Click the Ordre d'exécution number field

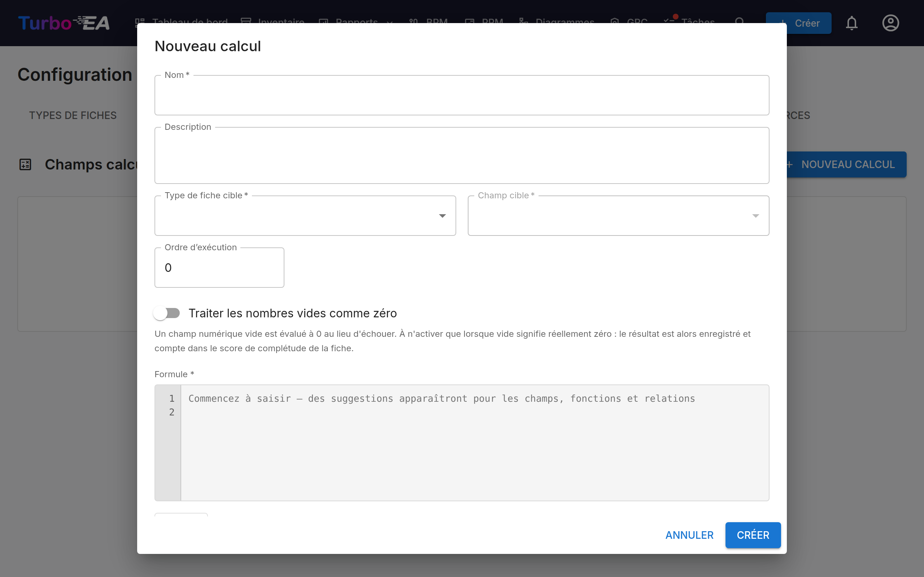click(219, 268)
